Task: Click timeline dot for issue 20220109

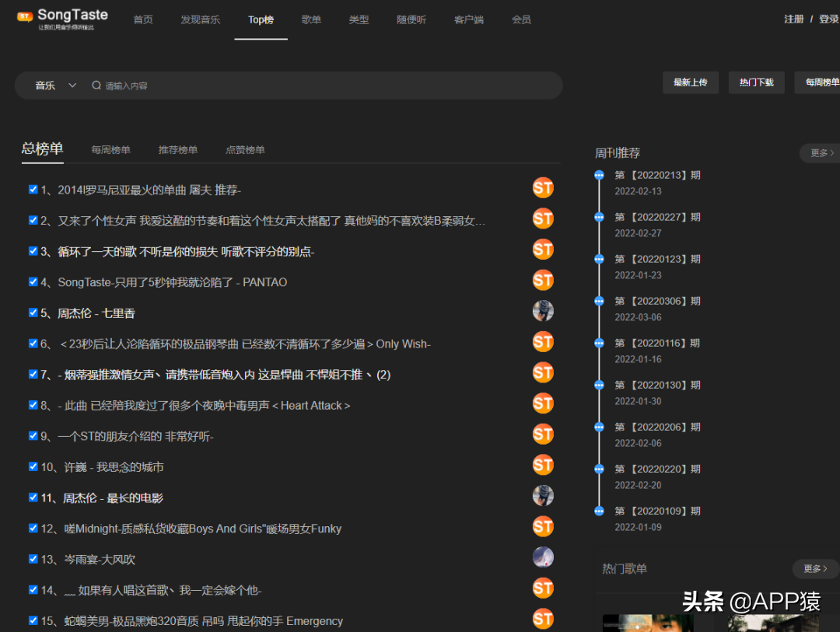Action: pos(599,511)
